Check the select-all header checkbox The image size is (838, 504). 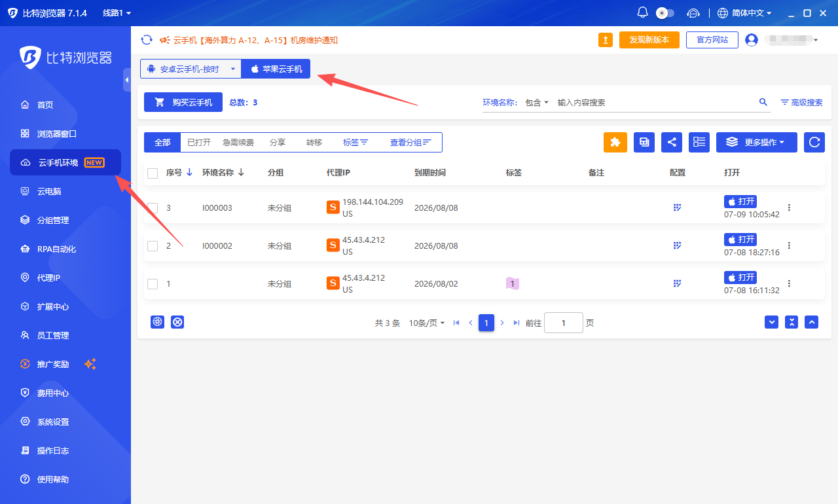click(x=153, y=173)
